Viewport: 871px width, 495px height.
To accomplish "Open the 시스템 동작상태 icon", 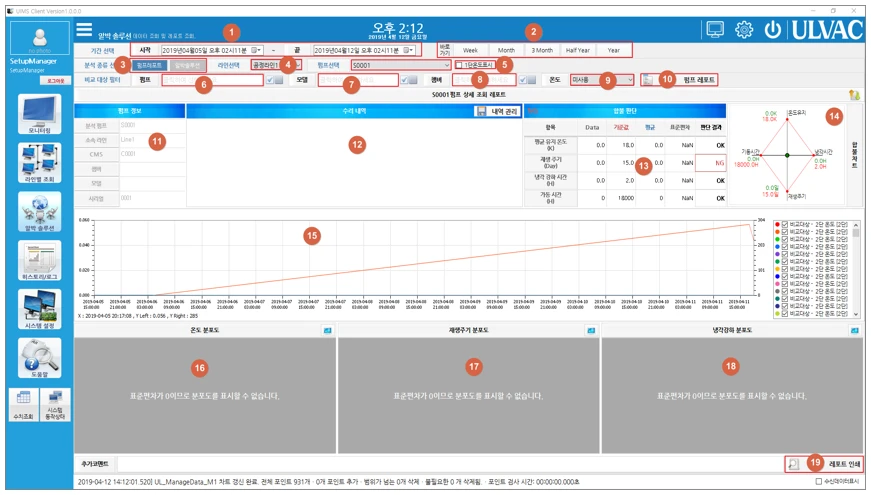I will click(x=55, y=404).
